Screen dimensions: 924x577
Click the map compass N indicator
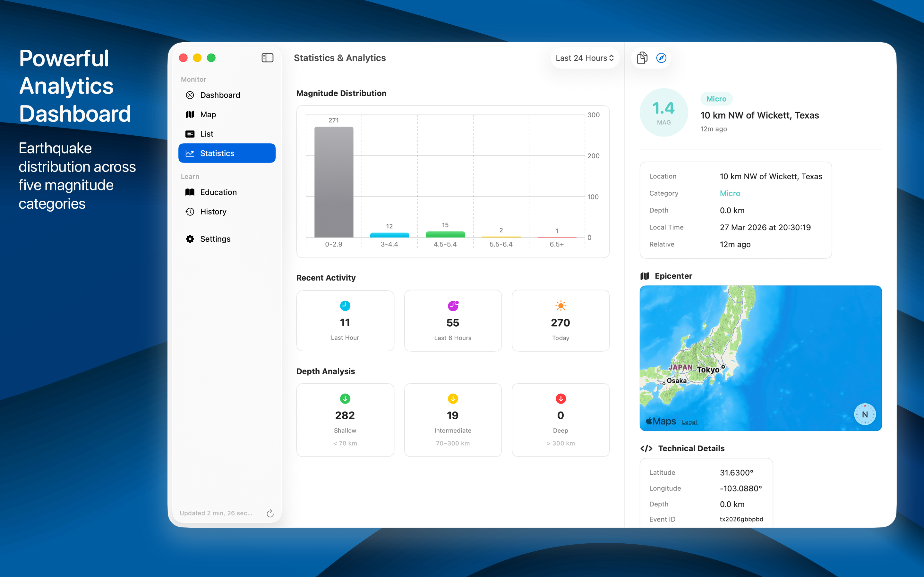tap(865, 414)
